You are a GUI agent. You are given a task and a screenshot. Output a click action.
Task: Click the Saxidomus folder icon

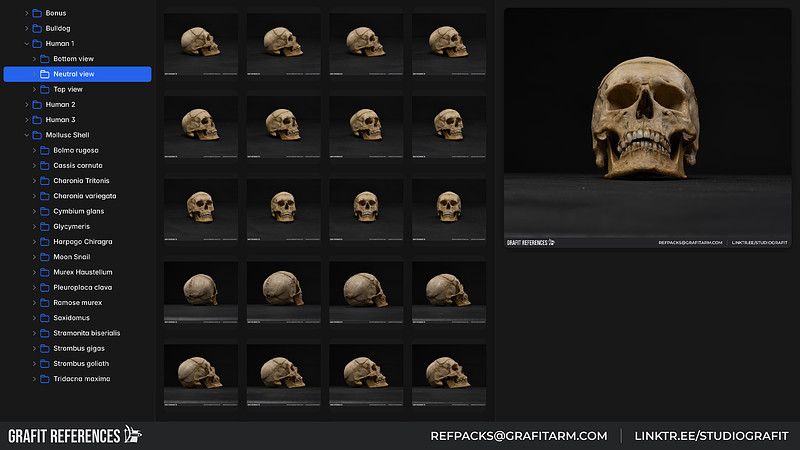tap(45, 318)
